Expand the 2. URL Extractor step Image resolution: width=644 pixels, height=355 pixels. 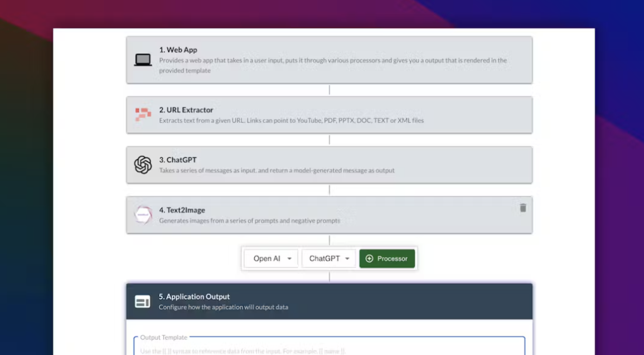coord(329,115)
